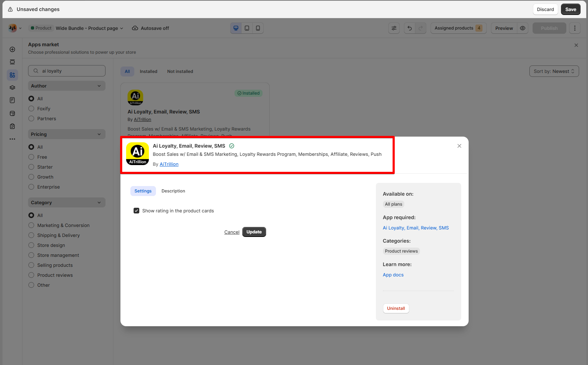Select the Free pricing radio option
The height and width of the screenshot is (365, 588).
click(31, 157)
